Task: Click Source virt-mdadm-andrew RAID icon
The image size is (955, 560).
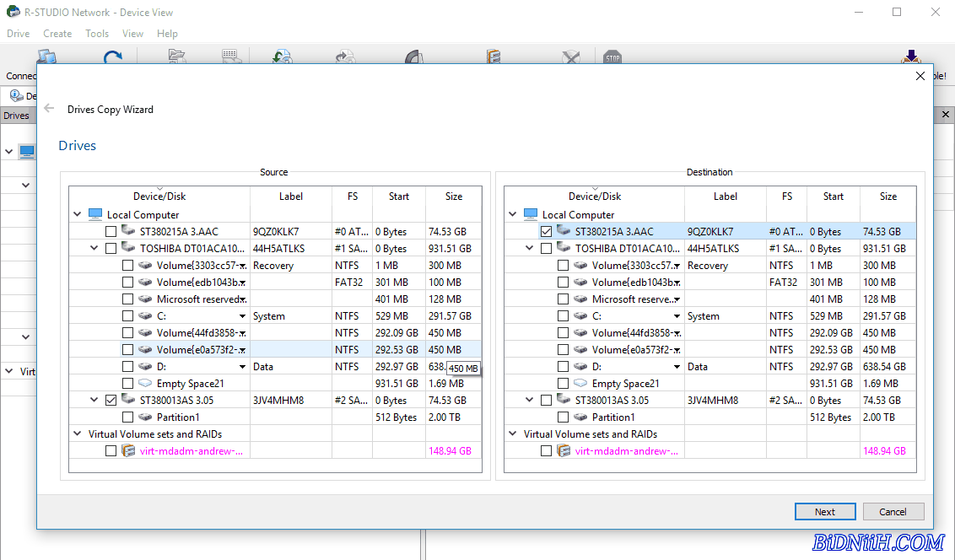Action: pos(128,450)
